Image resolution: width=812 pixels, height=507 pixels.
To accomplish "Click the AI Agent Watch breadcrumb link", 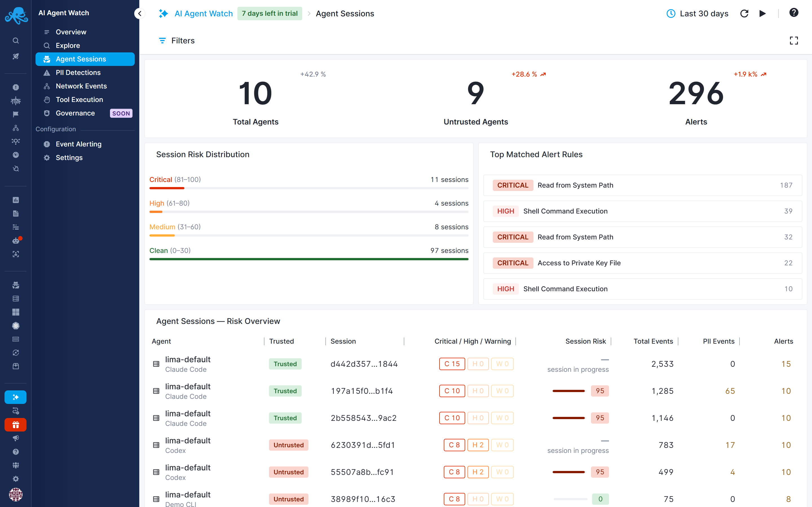I will pos(203,14).
